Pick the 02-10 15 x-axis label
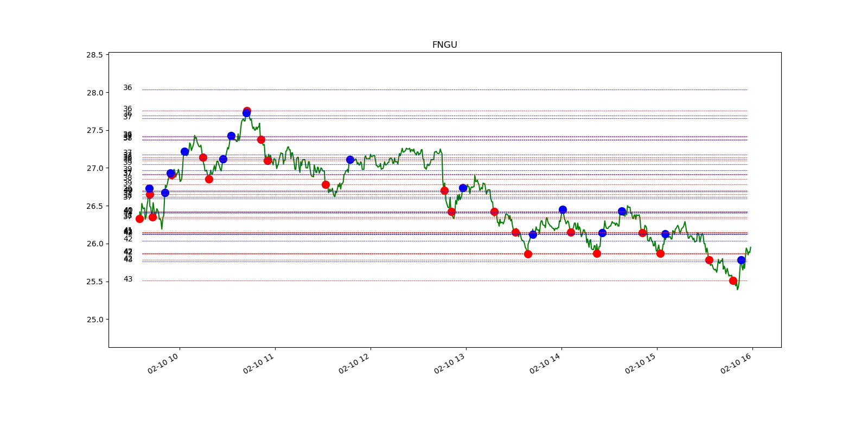This screenshot has width=868, height=434. [641, 363]
